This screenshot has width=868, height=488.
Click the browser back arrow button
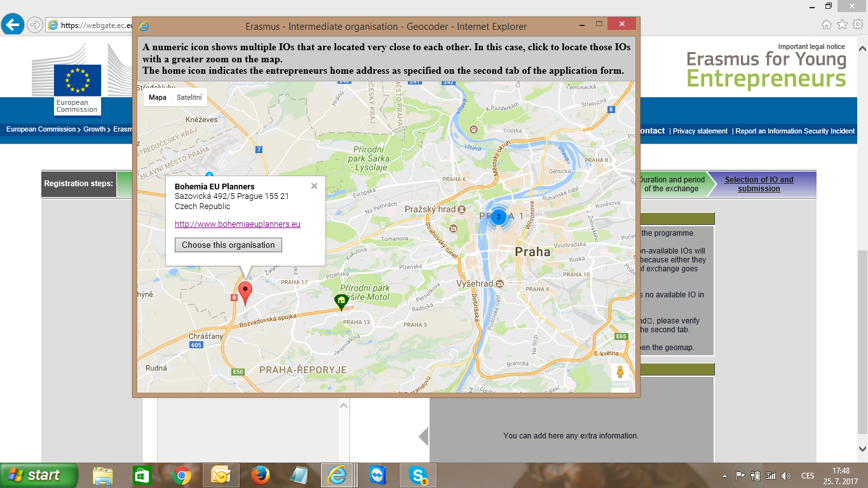[x=13, y=25]
